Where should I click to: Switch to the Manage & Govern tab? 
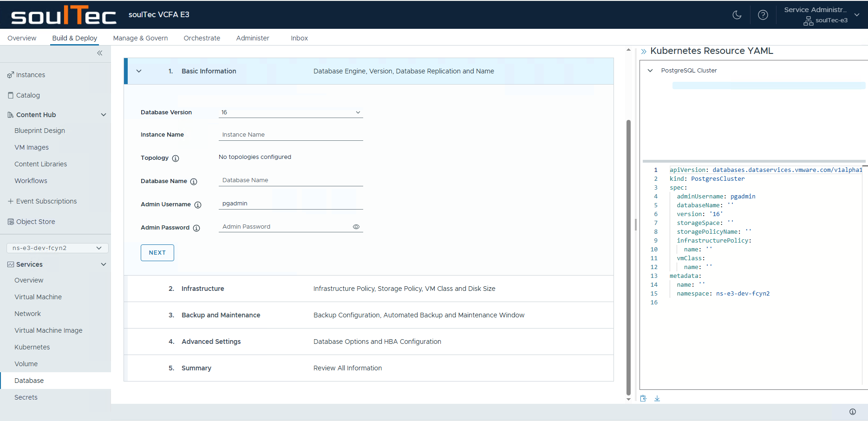click(140, 38)
